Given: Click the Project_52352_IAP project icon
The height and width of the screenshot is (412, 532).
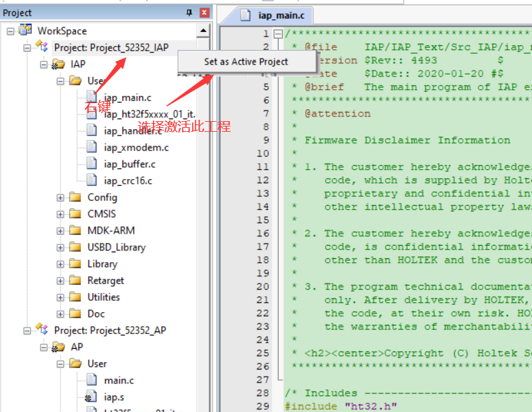Looking at the screenshot, I should tap(43, 47).
